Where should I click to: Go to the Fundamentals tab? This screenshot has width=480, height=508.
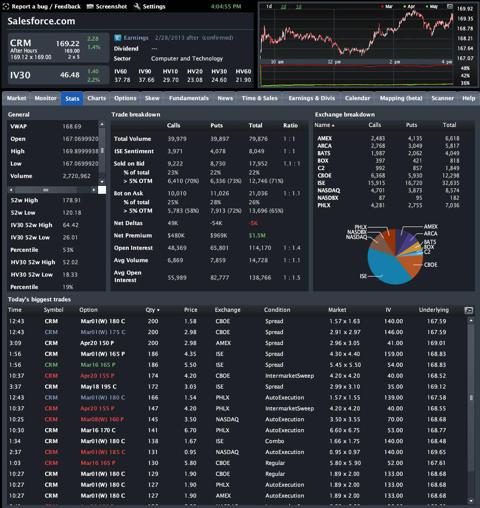tap(189, 98)
